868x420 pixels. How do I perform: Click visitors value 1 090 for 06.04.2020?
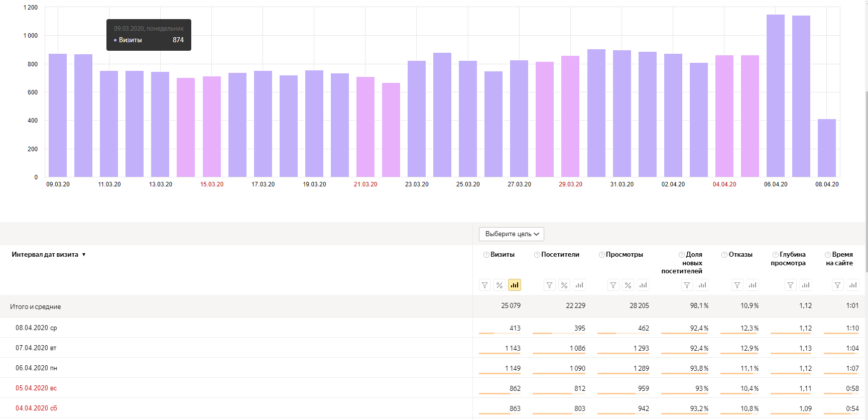[x=577, y=368]
